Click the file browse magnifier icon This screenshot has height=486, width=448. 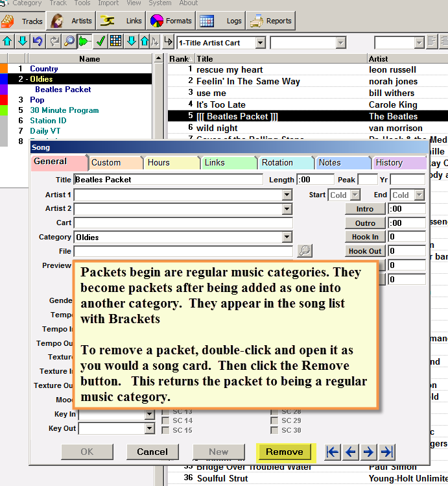click(x=305, y=250)
